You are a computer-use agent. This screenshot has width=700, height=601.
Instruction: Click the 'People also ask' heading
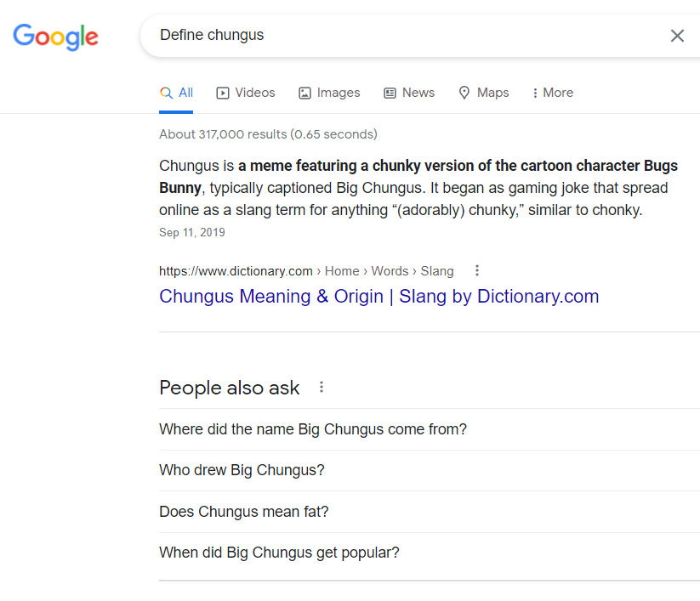click(x=230, y=388)
